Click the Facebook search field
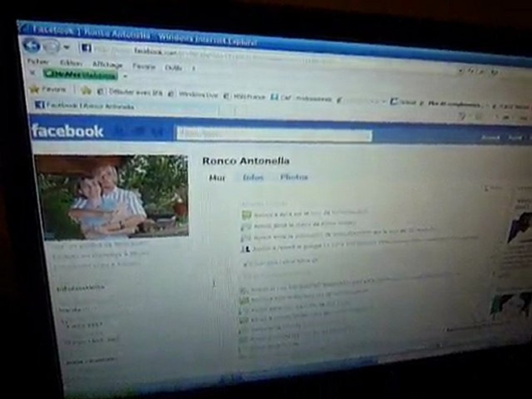The height and width of the screenshot is (399, 532). tap(274, 134)
